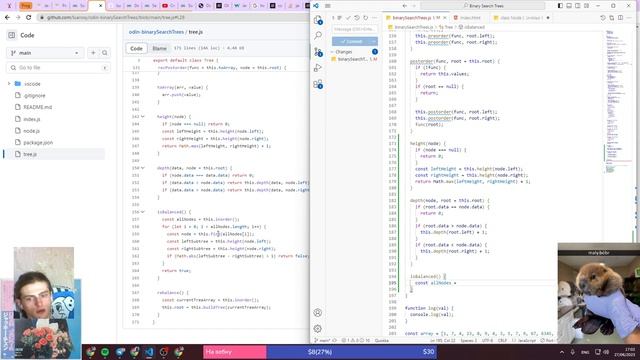Open Run and Debug view in VS Code
The height and width of the screenshot is (360, 640).
point(318,68)
